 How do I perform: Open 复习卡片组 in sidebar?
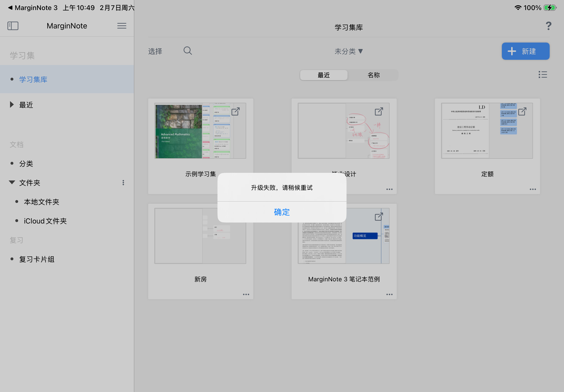(x=37, y=259)
